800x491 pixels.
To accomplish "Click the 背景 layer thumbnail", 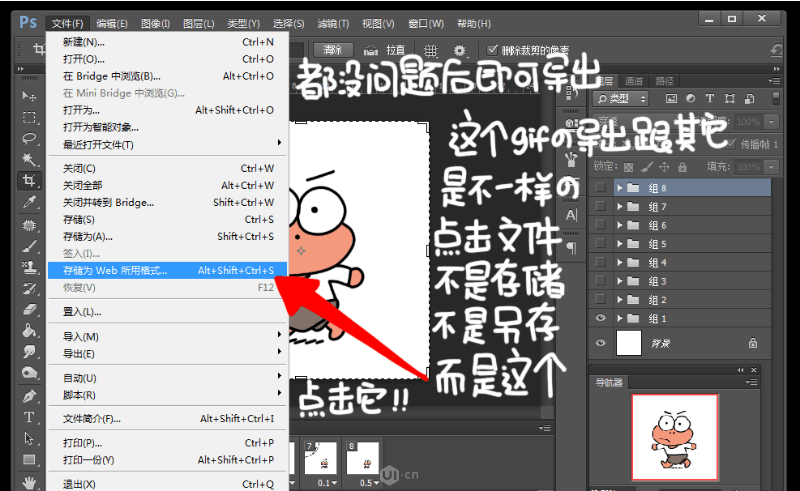I will click(629, 343).
